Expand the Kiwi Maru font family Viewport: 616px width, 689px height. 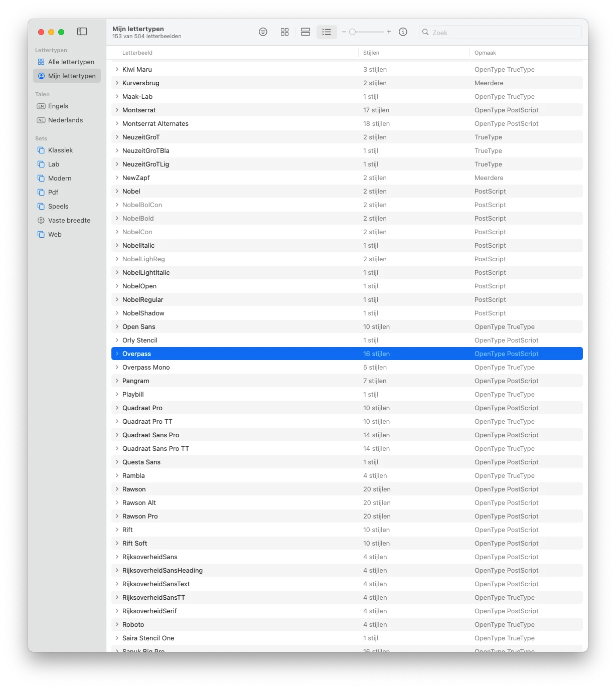coord(117,69)
